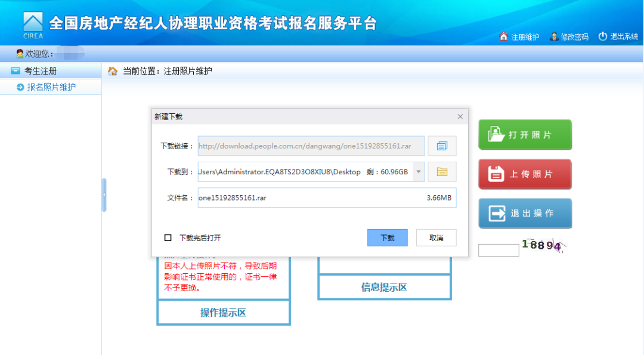The width and height of the screenshot is (644, 355).
Task: Click the CIREA logo in the header
Action: [33, 26]
